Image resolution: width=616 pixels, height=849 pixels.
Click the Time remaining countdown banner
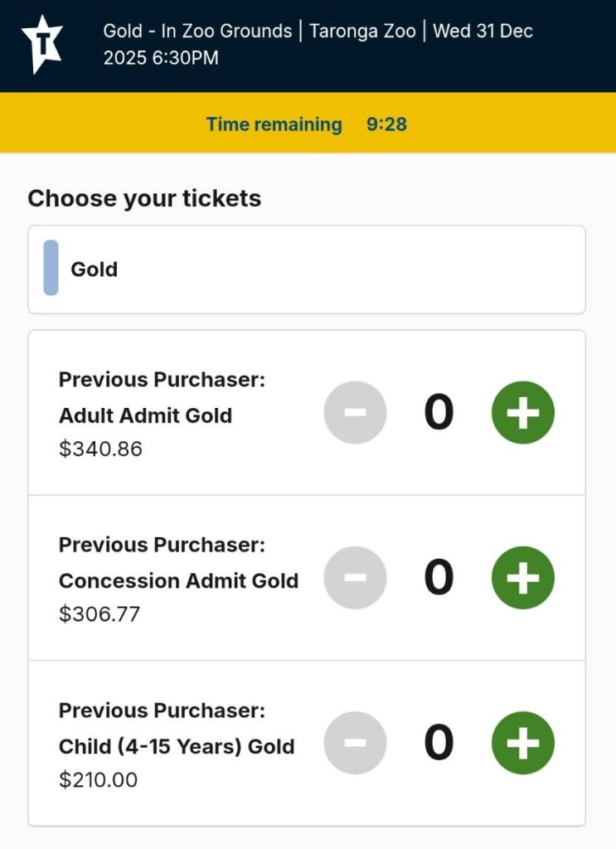tap(307, 124)
